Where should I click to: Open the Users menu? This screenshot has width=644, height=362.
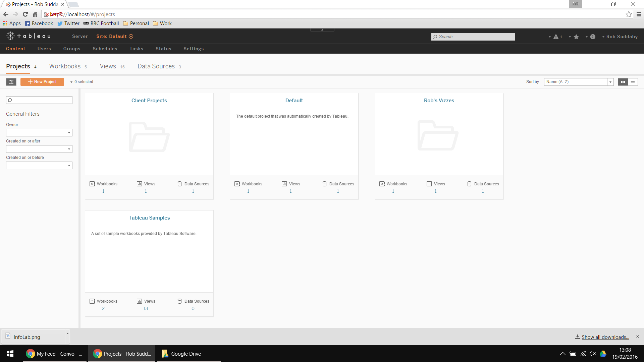(x=44, y=49)
